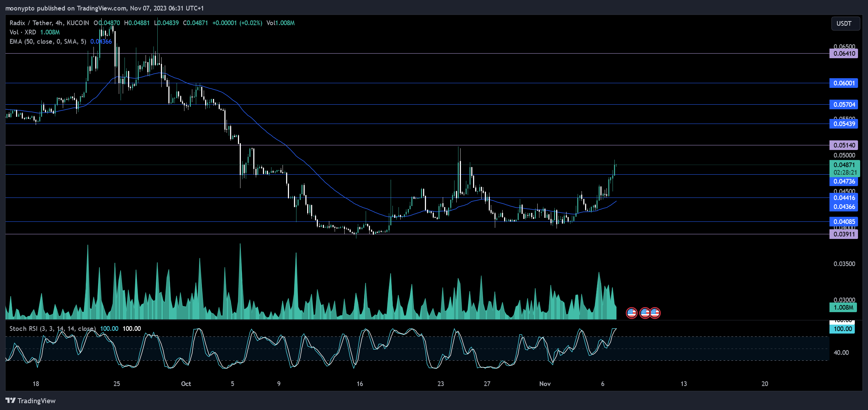Click the 0.05140 price level label
This screenshot has width=868, height=410.
(844, 145)
